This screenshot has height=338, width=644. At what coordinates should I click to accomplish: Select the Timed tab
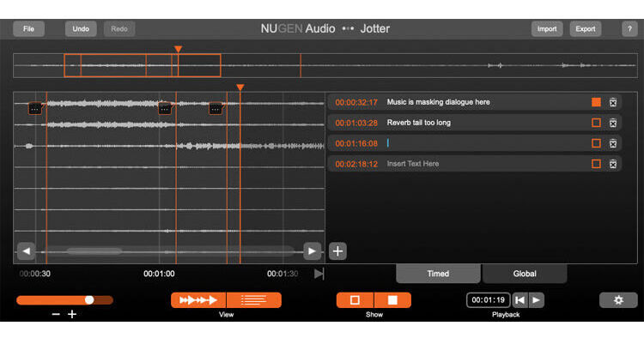tap(438, 274)
